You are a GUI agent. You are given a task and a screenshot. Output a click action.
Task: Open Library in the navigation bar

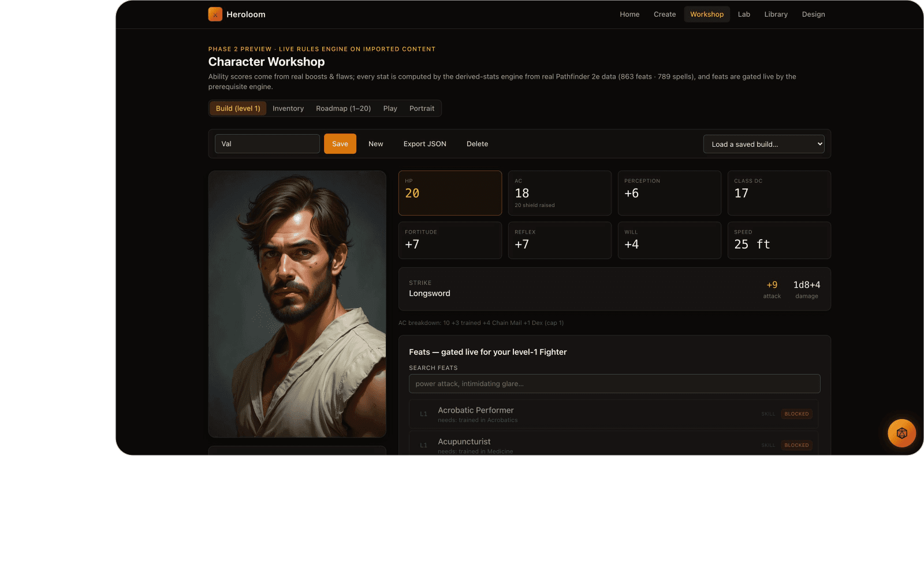pos(776,14)
